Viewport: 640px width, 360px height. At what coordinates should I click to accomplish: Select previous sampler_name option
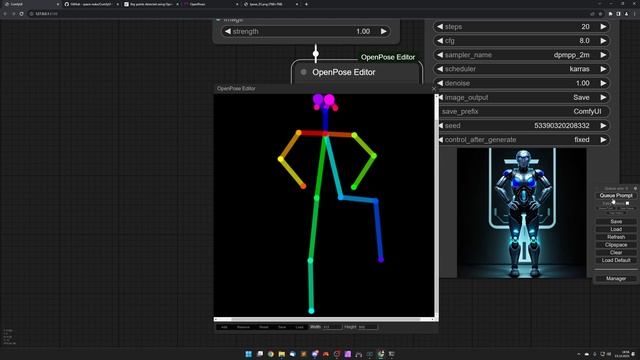pyautogui.click(x=440, y=55)
